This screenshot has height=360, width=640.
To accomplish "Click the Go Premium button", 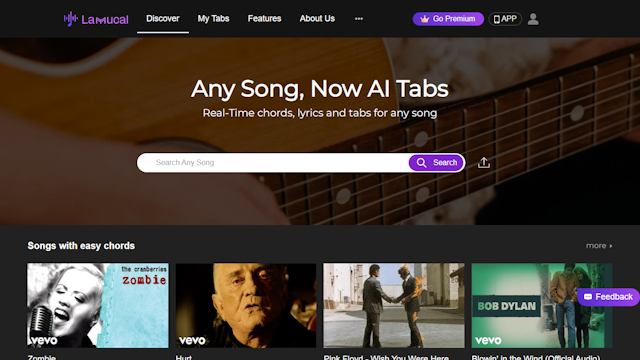I will [448, 19].
